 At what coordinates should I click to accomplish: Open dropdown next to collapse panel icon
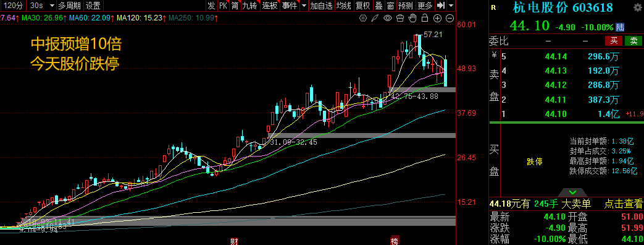pos(451,6)
